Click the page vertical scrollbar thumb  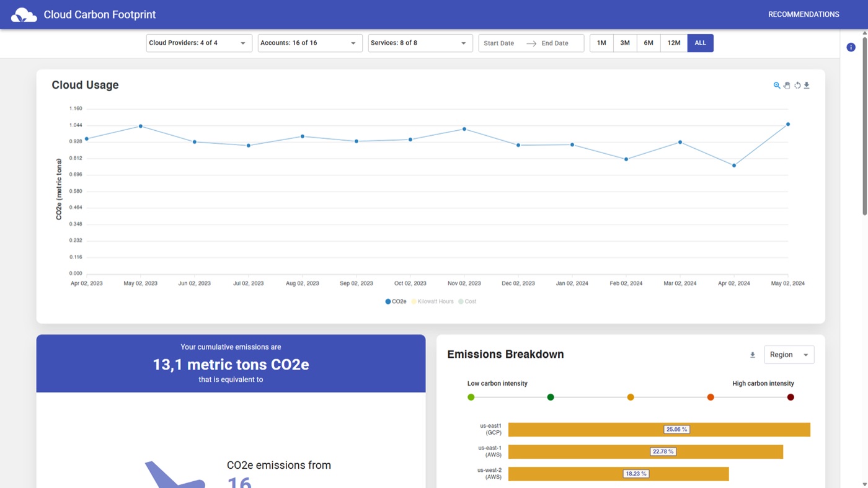(x=864, y=127)
